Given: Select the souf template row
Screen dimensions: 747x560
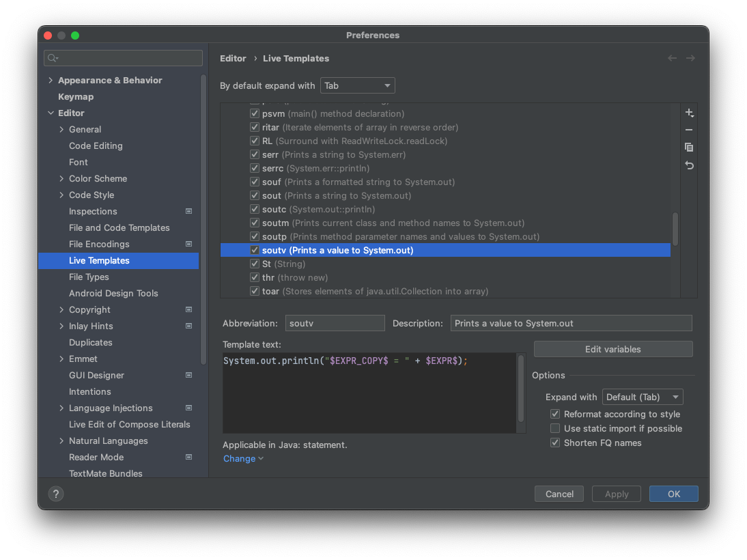Looking at the screenshot, I should point(445,182).
